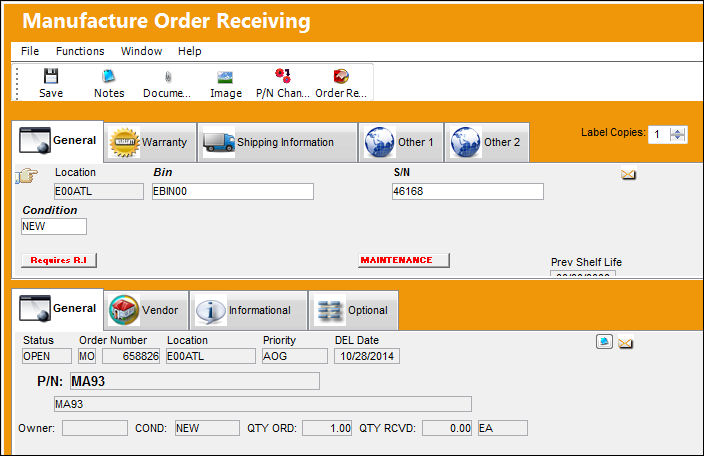The width and height of the screenshot is (704, 456).
Task: Click the Condition field showing NEW
Action: tap(53, 227)
